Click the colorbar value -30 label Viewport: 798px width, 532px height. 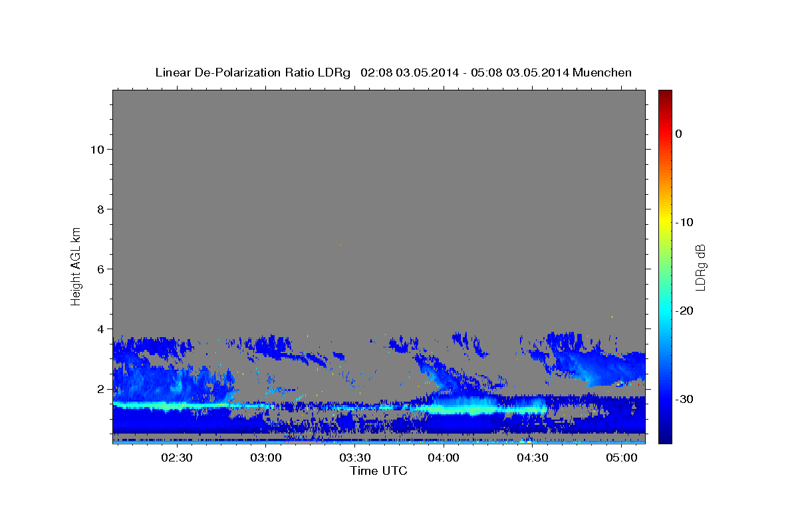point(685,399)
